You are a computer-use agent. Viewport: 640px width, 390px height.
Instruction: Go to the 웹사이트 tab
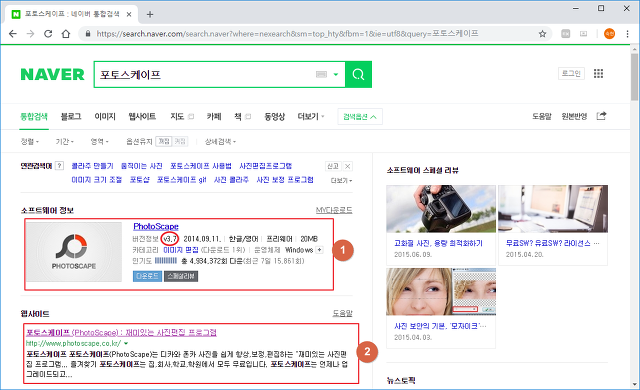142,117
